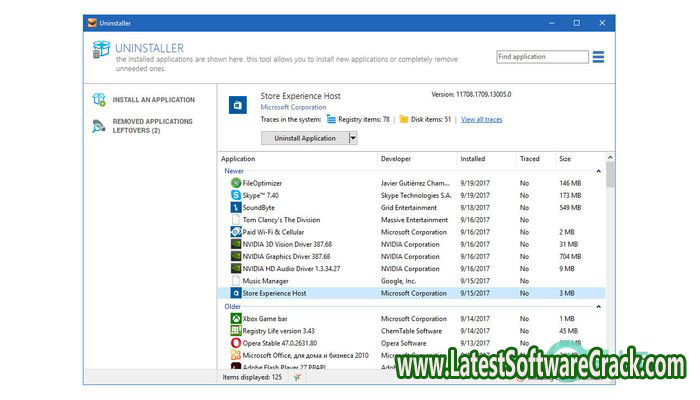Click the 549 MB size cell
This screenshot has width=700, height=400.
[x=570, y=208]
